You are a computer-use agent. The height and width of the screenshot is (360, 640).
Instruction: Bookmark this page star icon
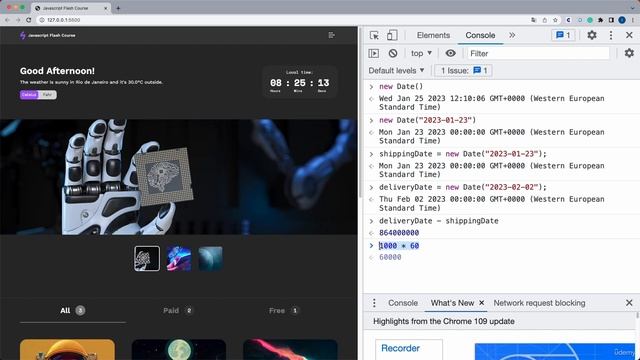coord(555,20)
